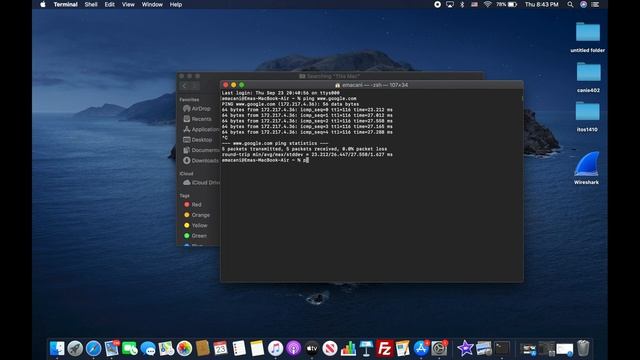The image size is (640, 360).
Task: Choose the Orange tag in Finder sidebar
Action: click(x=197, y=215)
